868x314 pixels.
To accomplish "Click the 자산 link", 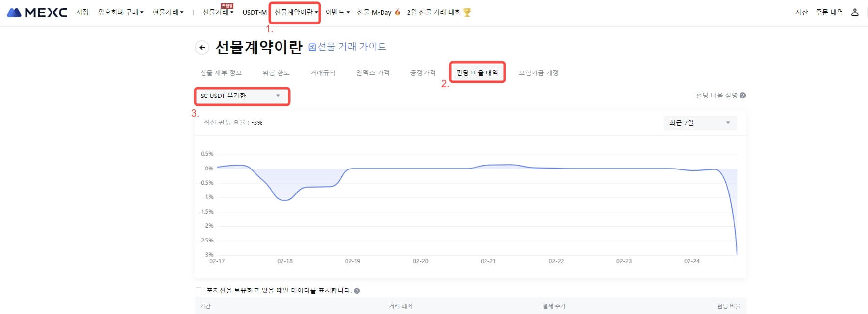I will coord(801,12).
